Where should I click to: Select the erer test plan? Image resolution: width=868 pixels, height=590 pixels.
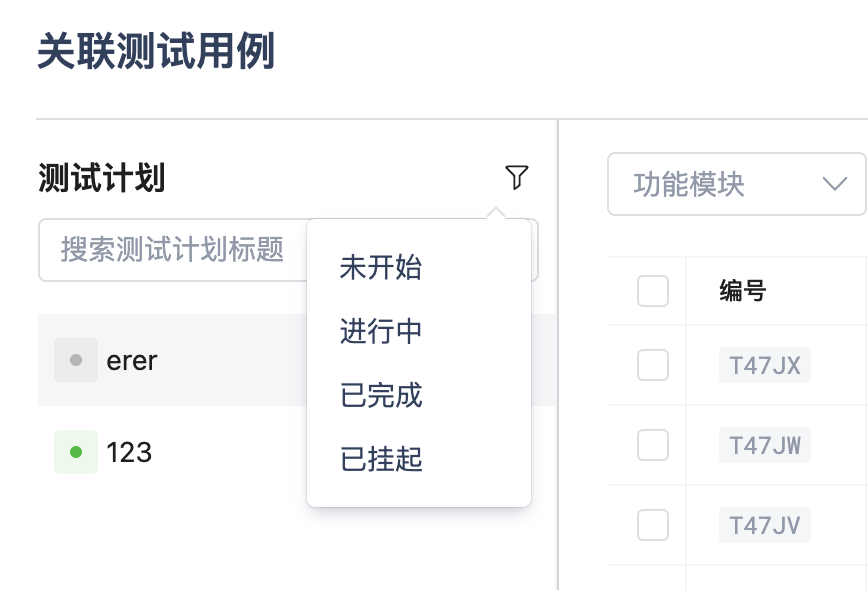tap(132, 360)
